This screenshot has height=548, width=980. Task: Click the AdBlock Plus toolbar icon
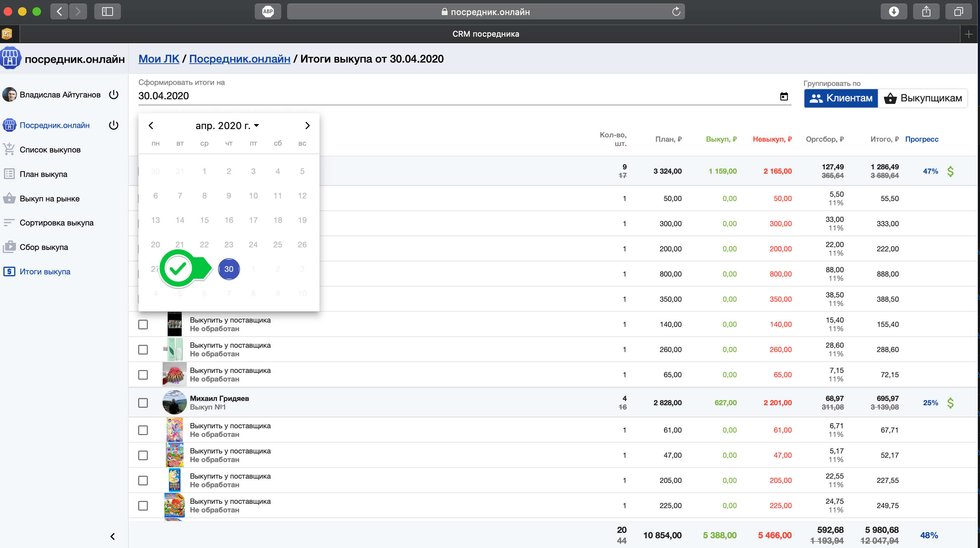(268, 12)
